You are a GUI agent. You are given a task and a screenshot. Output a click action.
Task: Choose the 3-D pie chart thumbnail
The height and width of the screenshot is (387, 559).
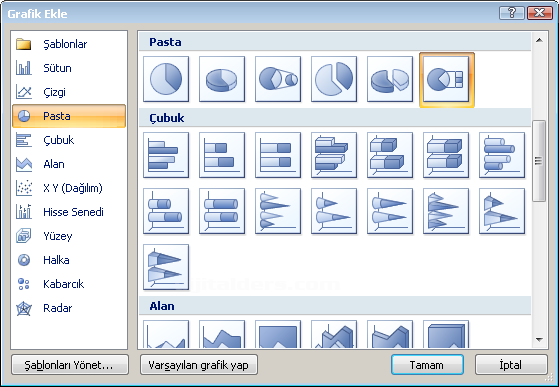click(x=222, y=79)
